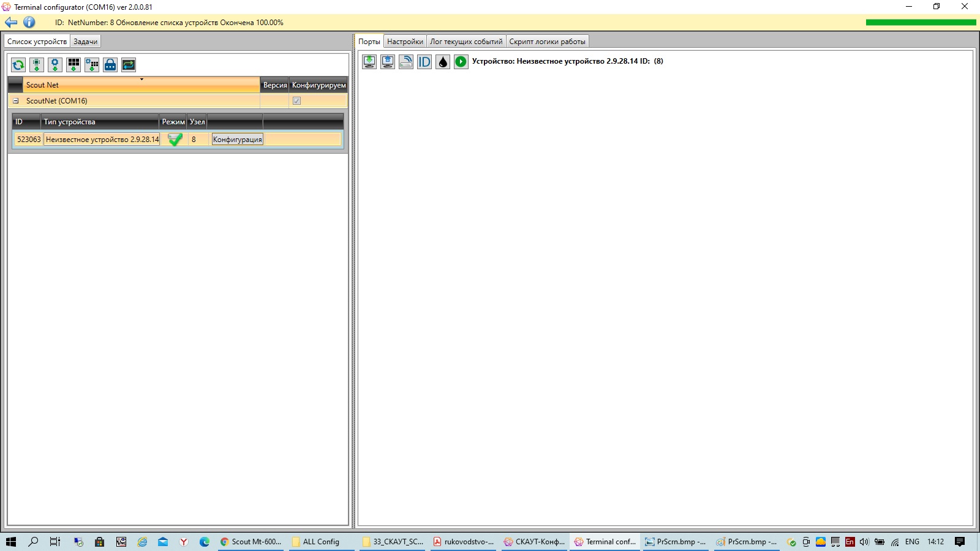The height and width of the screenshot is (551, 980).
Task: Click the black droplet icon
Action: click(x=443, y=62)
